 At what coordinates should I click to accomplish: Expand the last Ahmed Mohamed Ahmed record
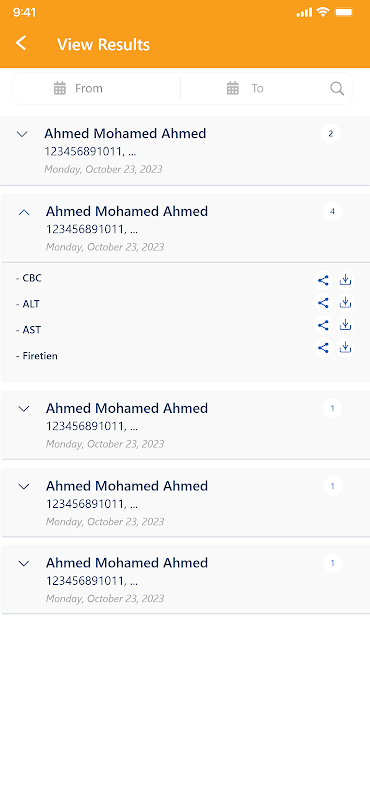point(23,563)
